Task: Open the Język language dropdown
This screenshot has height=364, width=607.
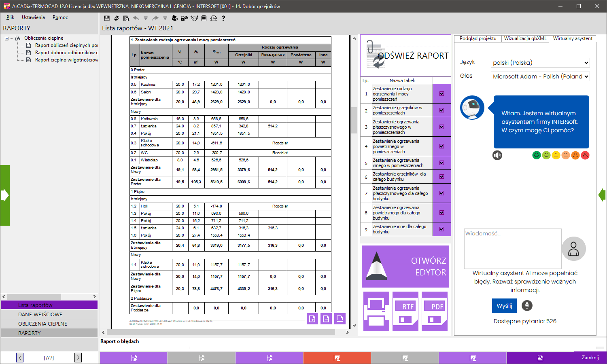Action: pos(540,63)
